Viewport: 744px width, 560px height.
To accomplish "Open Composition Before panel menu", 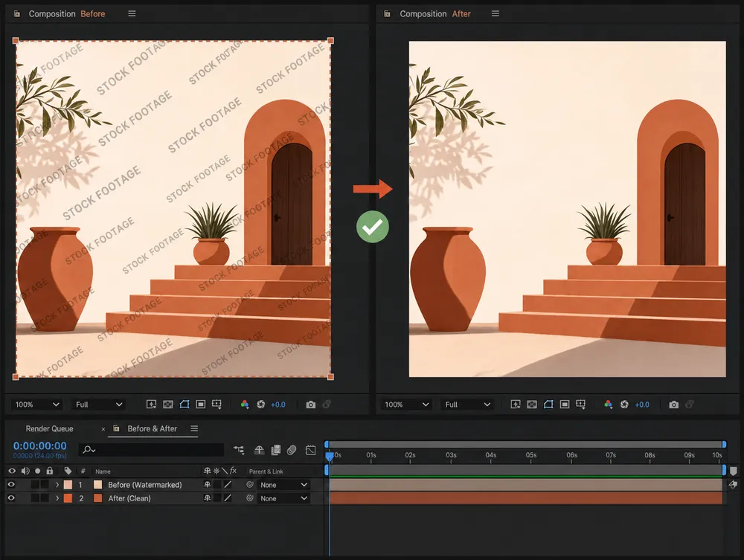I will click(x=132, y=13).
